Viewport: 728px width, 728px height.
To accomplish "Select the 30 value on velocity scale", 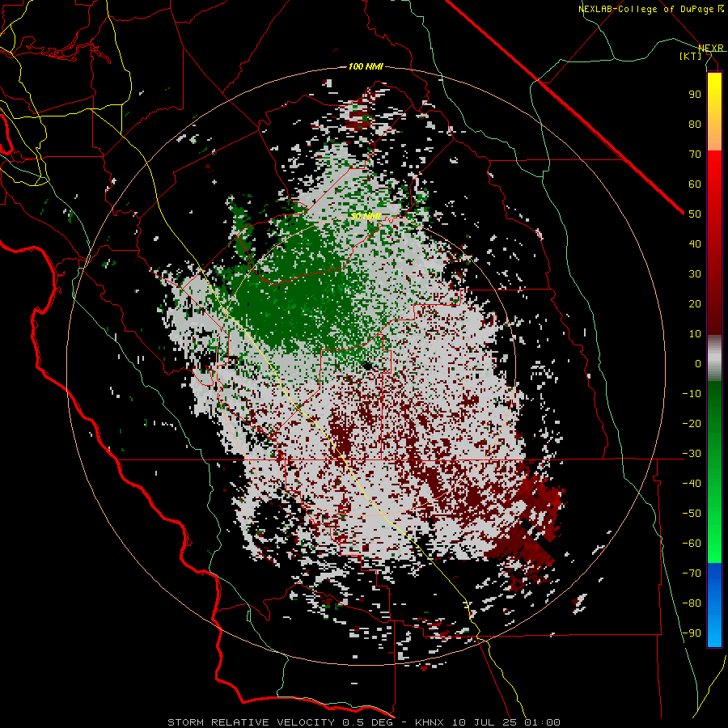I will pyautogui.click(x=695, y=274).
